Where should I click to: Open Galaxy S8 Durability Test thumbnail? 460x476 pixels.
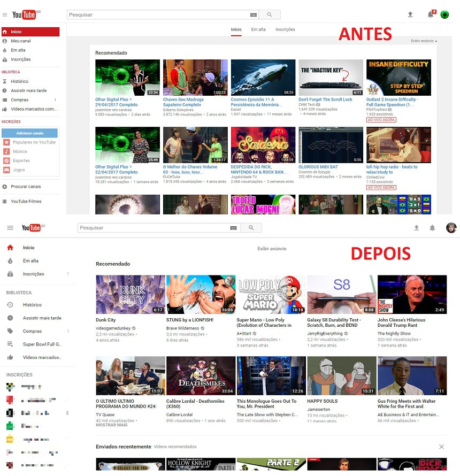click(x=342, y=295)
